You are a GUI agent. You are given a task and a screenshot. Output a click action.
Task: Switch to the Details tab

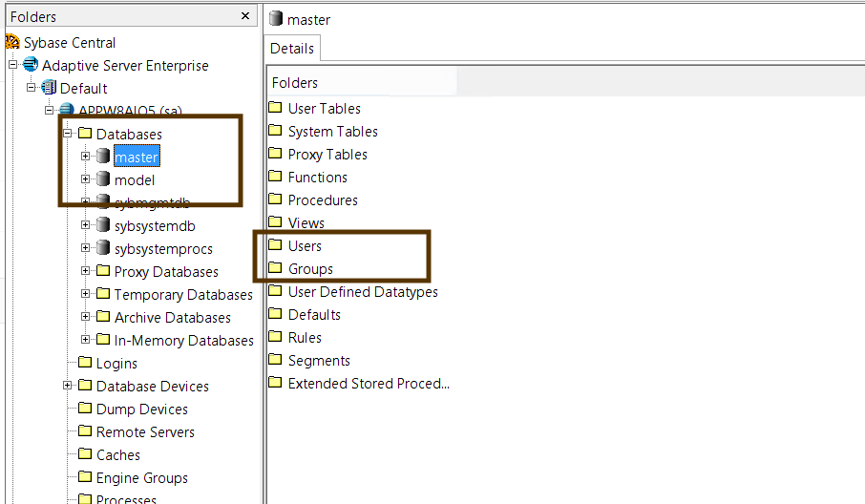(292, 49)
